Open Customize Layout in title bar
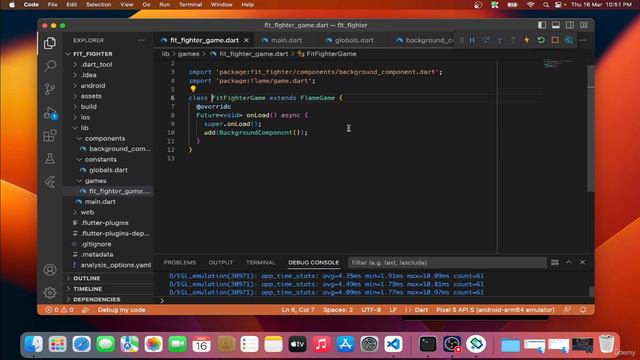The height and width of the screenshot is (360, 640). (x=584, y=25)
